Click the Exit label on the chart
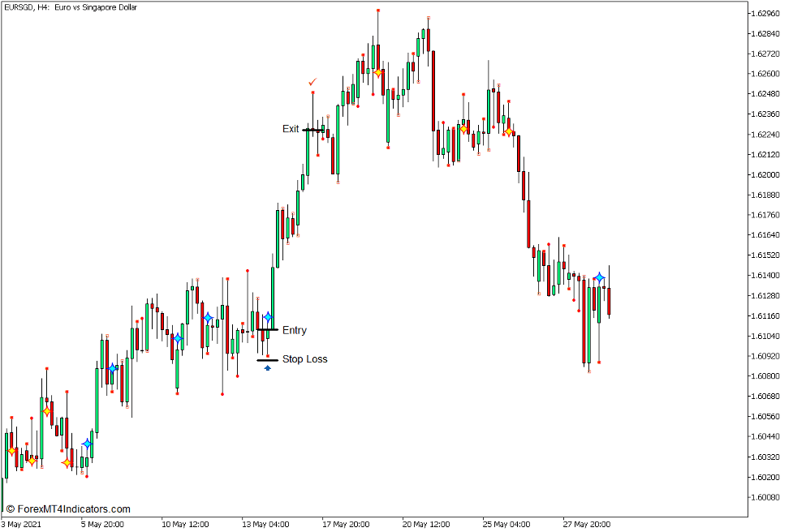Viewport: 793px width, 532px height. pyautogui.click(x=291, y=128)
